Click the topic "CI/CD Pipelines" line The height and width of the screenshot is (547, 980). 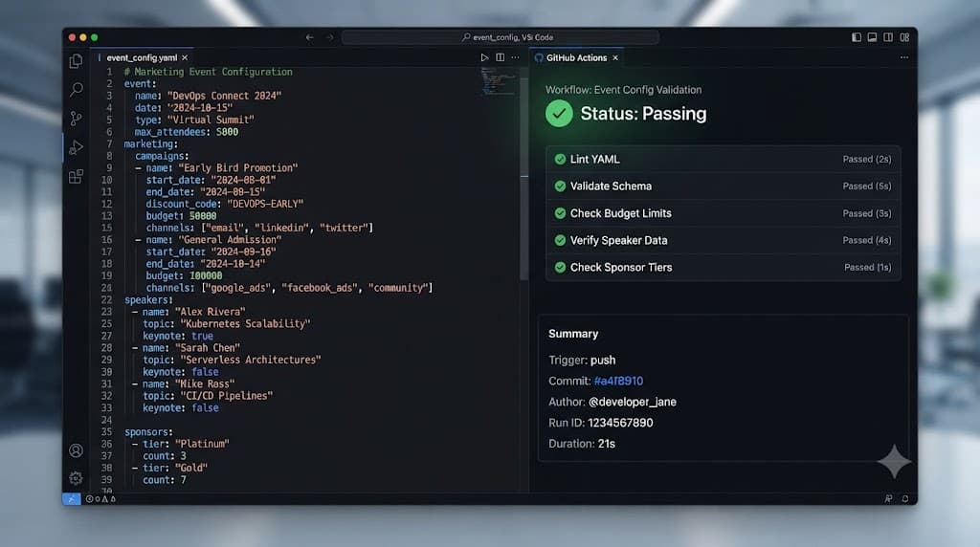coord(208,396)
